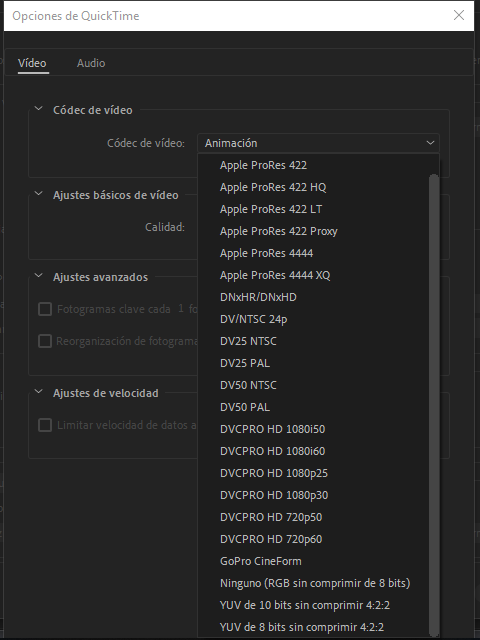480x640 pixels.
Task: Select DVCPRO HD 720p60
Action: (313, 540)
